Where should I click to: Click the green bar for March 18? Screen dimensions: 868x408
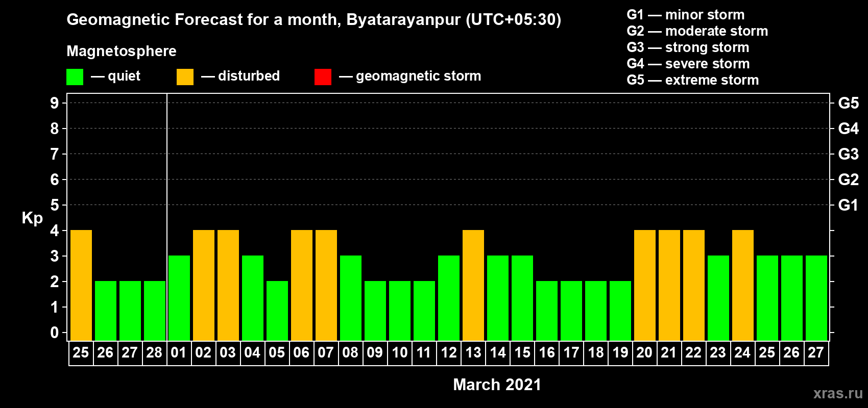[x=596, y=311]
